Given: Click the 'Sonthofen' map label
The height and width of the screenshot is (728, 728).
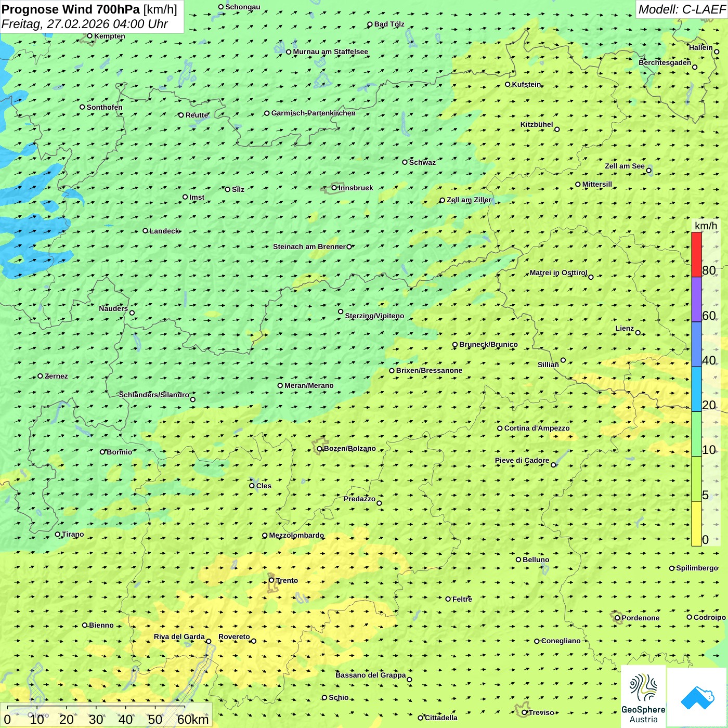Looking at the screenshot, I should pos(105,107).
